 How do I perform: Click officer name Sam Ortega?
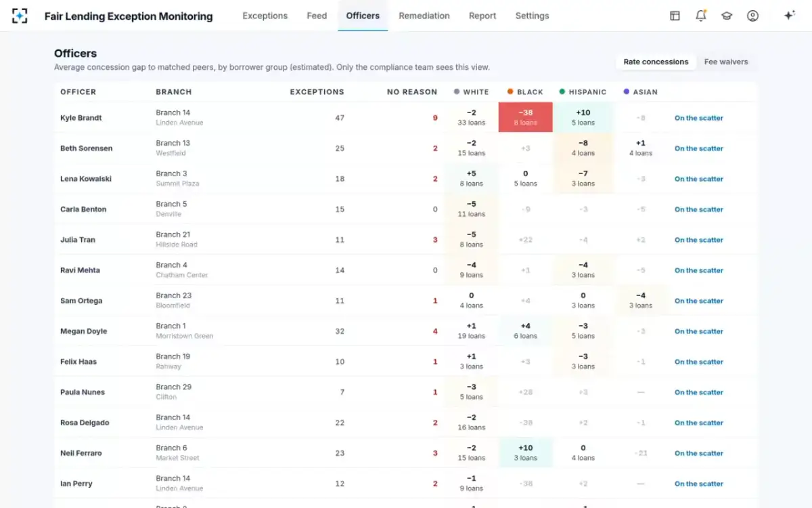81,301
